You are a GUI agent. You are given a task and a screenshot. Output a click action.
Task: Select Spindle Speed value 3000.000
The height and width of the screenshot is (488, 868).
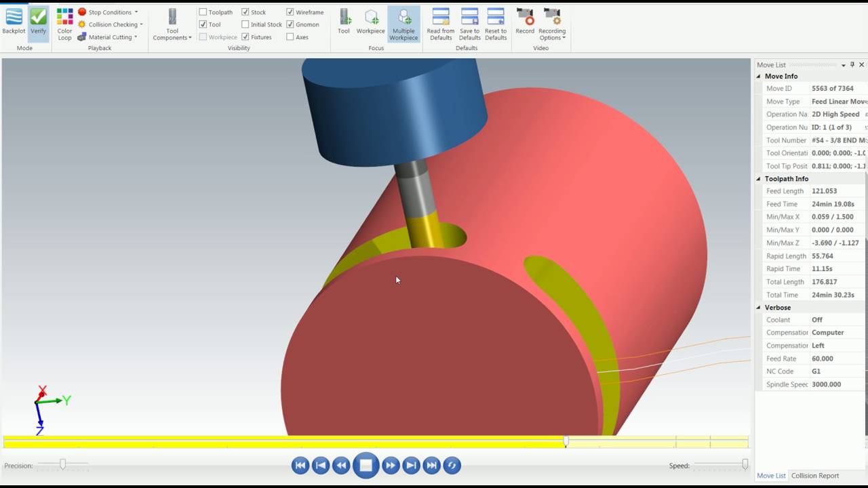coord(827,384)
